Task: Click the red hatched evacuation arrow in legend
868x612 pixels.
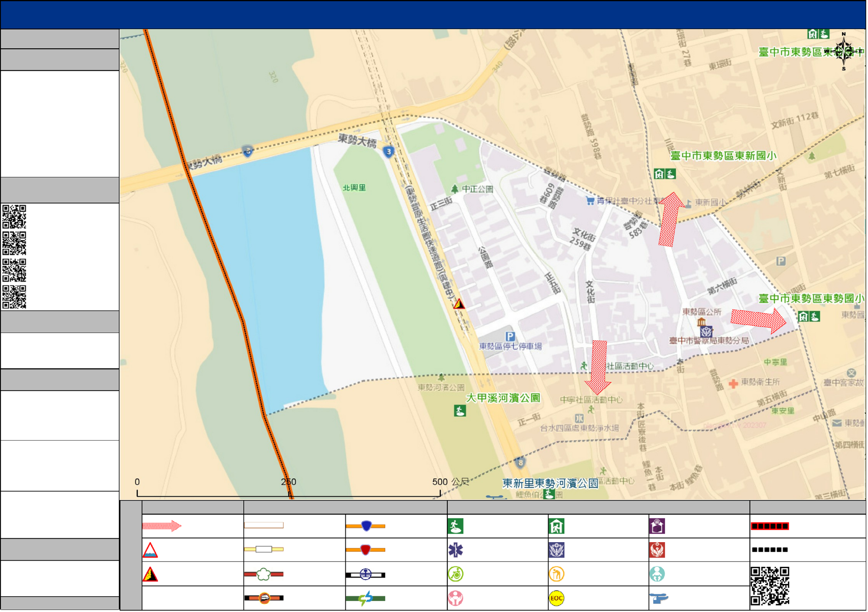Action: tap(162, 526)
